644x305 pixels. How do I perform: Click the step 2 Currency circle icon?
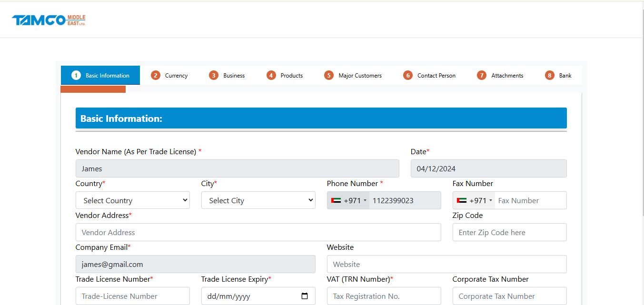[x=156, y=75]
